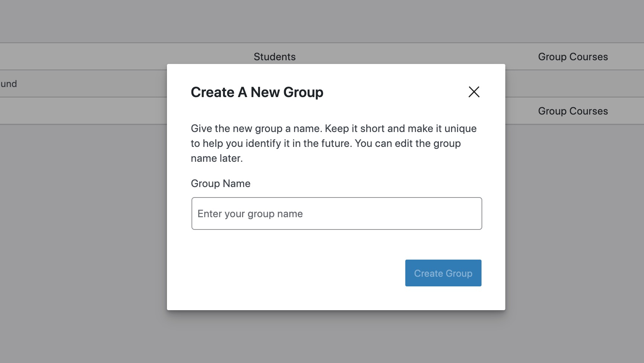This screenshot has width=644, height=363.
Task: Click the top Students header bar
Action: pyautogui.click(x=275, y=57)
